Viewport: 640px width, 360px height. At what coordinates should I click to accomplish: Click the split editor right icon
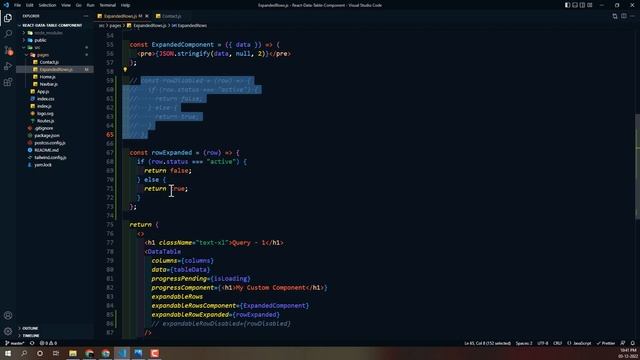(x=624, y=16)
